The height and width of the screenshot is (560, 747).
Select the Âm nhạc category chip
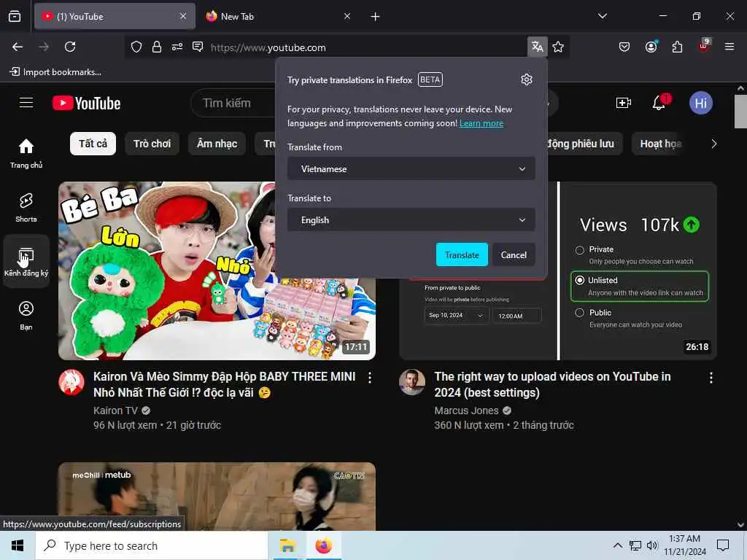point(217,144)
